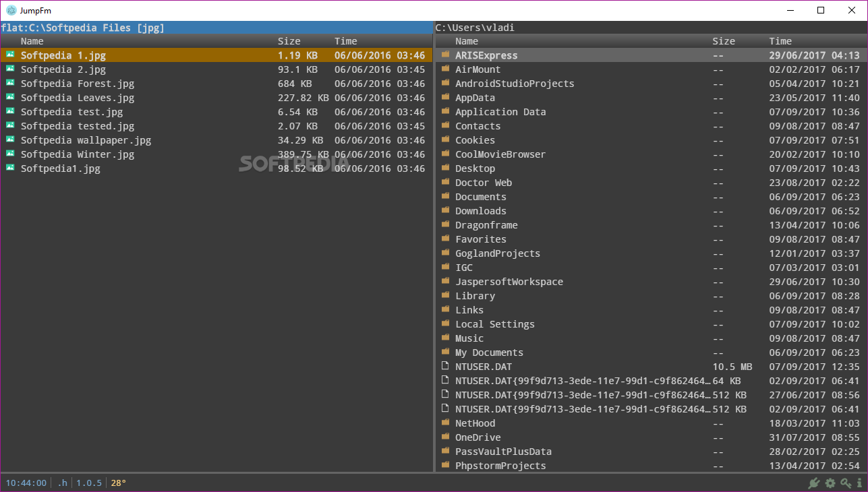The height and width of the screenshot is (492, 868).
Task: Select the C:\Users\vladi path bar
Action: coord(651,28)
